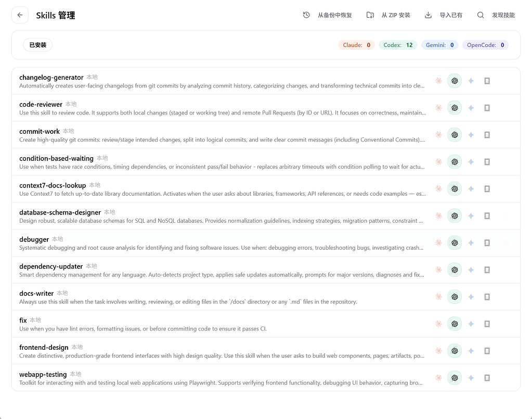Click the OpenCode: 0 count badge
Image resolution: width=532 pixels, height=419 pixels.
486,45
